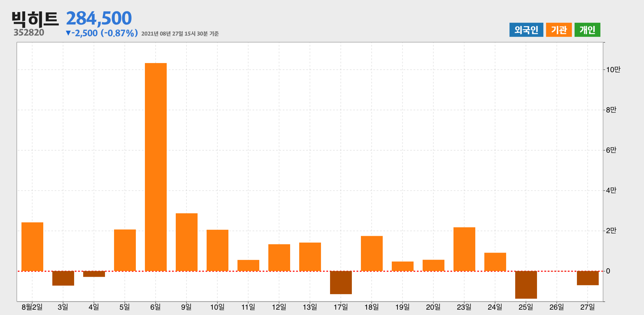
Task: Click the bar for 9일
Action: (x=186, y=242)
